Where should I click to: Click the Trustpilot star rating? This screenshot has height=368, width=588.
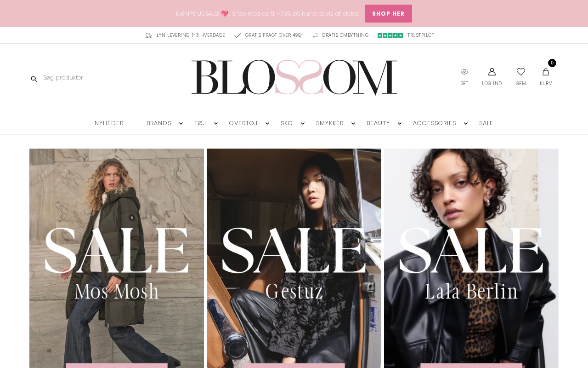pos(390,35)
